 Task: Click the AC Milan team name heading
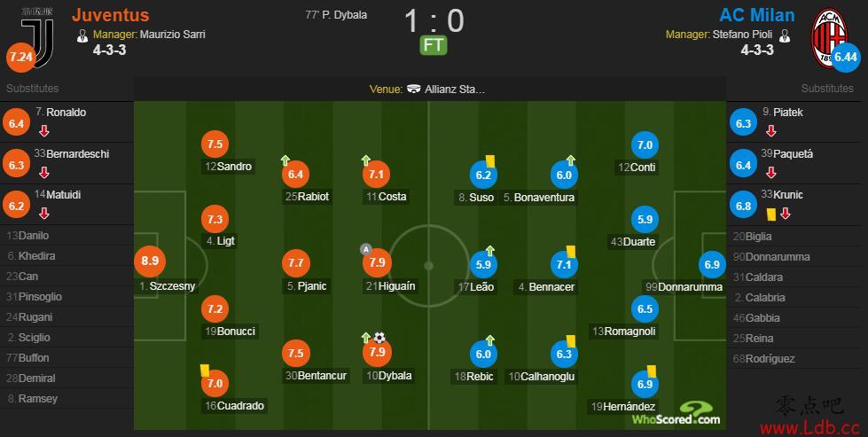pyautogui.click(x=757, y=15)
